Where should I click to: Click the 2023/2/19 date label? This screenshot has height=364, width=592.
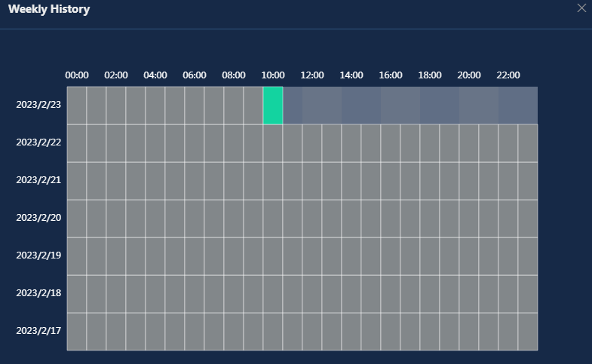38,255
